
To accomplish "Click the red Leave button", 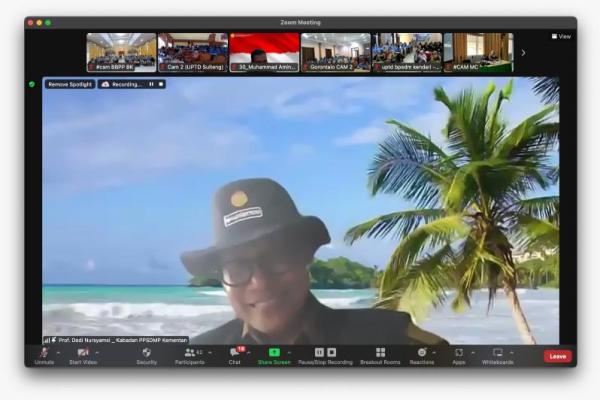I will click(x=558, y=356).
